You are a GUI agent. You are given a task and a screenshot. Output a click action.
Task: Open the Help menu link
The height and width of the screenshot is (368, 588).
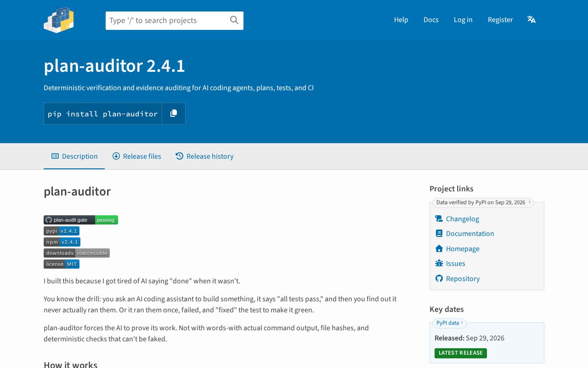click(401, 20)
